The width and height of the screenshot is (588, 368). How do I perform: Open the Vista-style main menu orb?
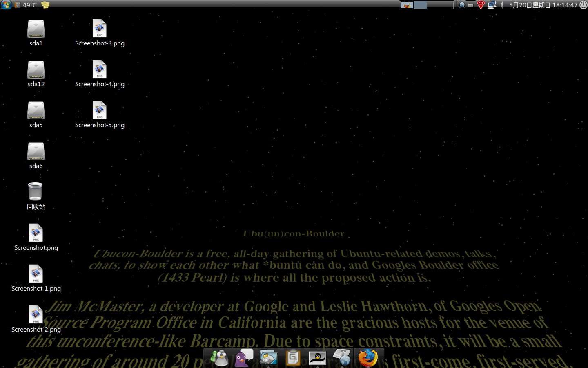6,5
